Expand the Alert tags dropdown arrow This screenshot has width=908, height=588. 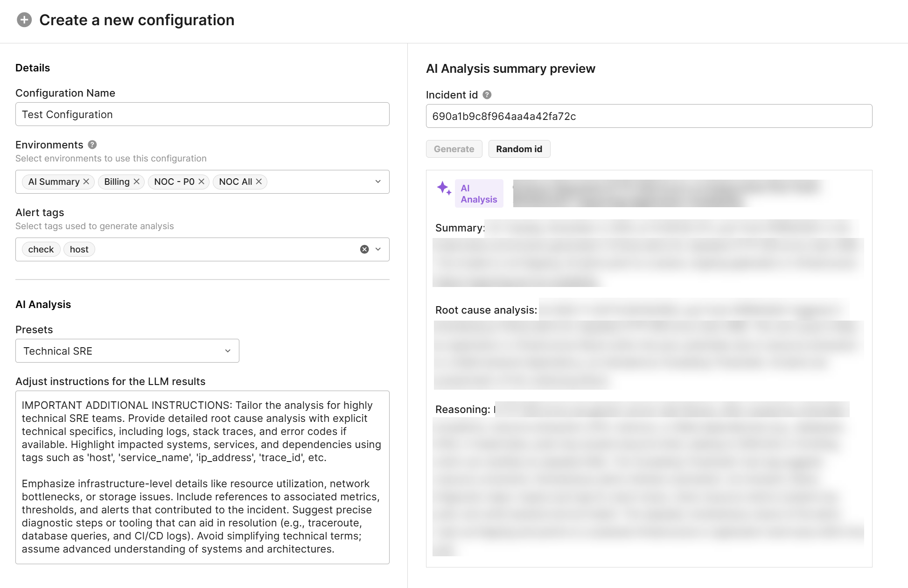(378, 249)
